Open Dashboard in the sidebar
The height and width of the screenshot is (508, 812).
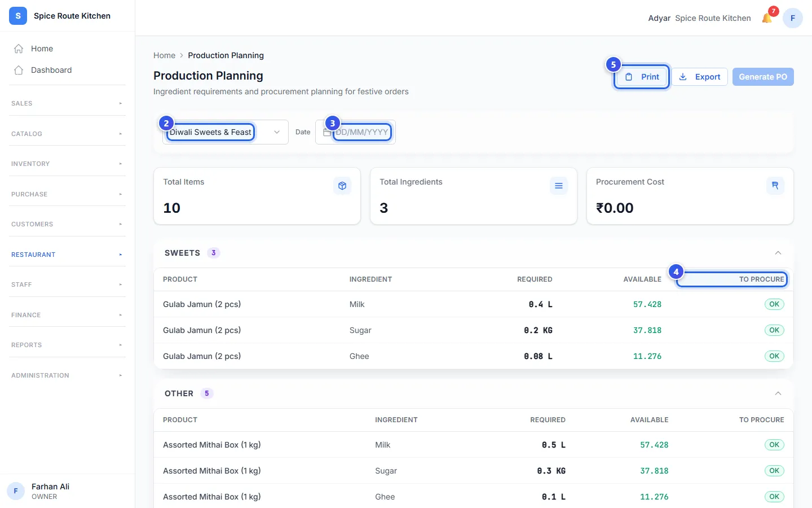point(67,70)
